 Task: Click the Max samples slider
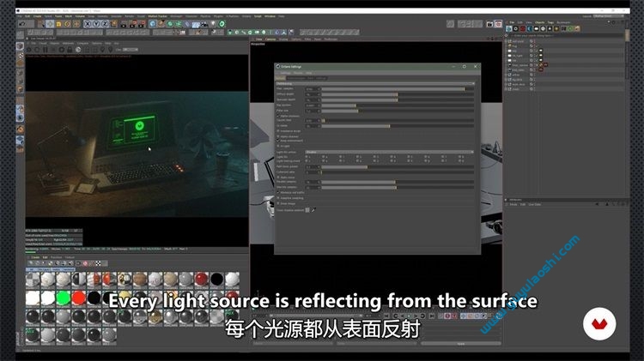[x=398, y=88]
